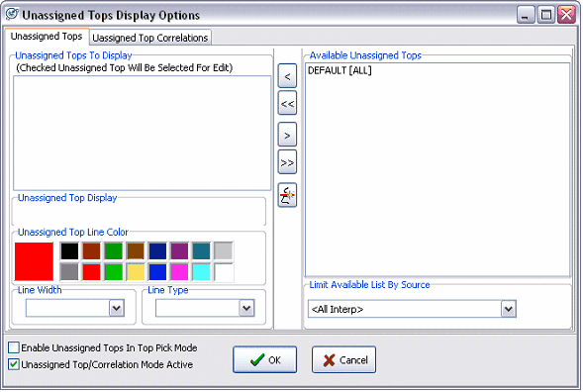Viewport: 583px width, 392px height.
Task: Select the Unassigned Tops tab
Action: point(47,37)
